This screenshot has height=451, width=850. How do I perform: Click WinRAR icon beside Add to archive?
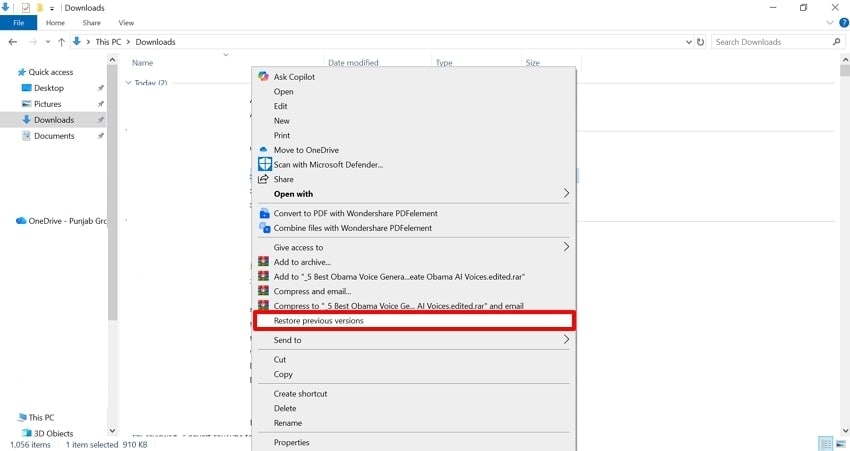click(x=263, y=262)
